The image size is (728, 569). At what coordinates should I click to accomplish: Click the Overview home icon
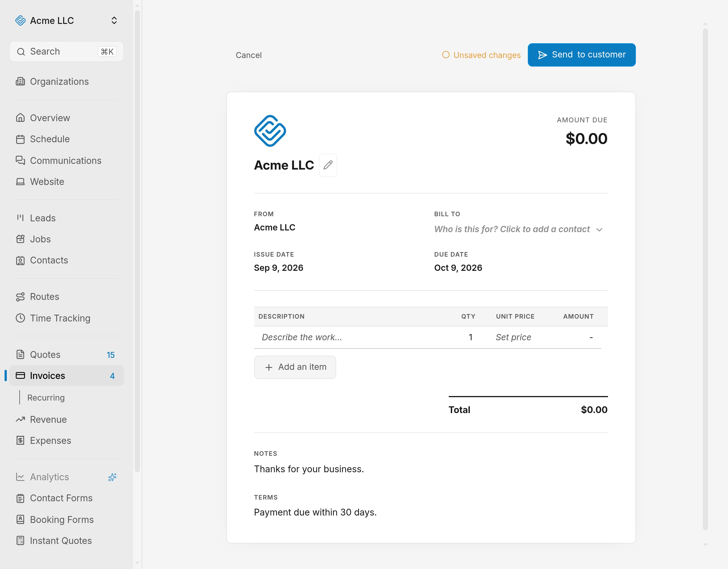(20, 118)
